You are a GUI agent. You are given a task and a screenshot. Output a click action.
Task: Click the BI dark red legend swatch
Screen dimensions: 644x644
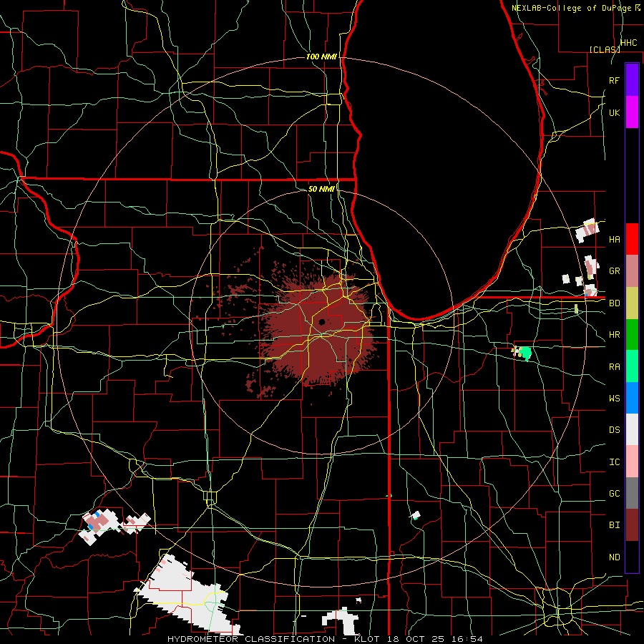coord(632,525)
